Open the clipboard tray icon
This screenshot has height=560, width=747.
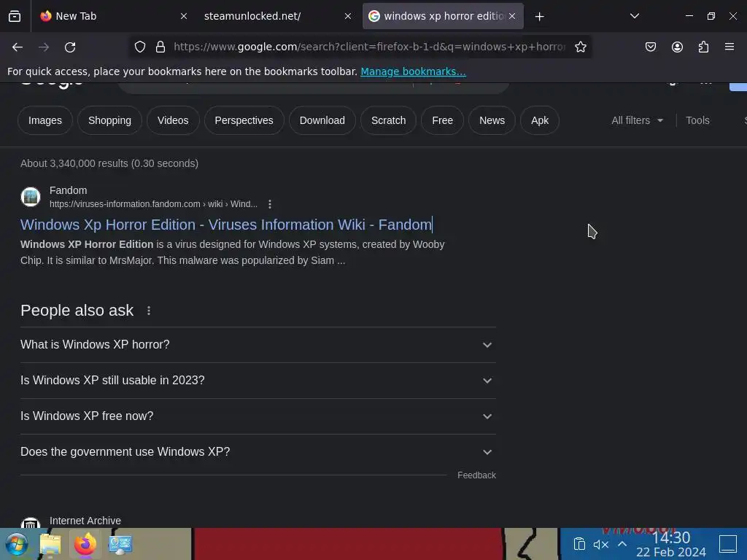(x=579, y=544)
